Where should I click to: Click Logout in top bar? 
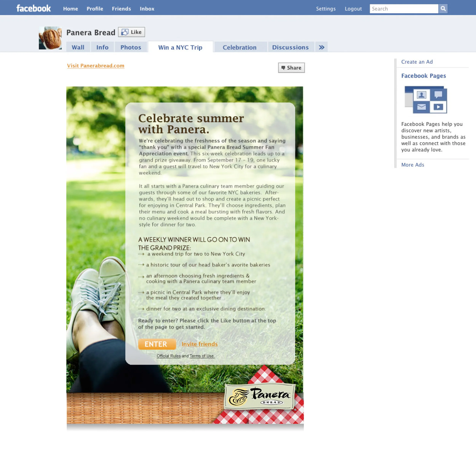[353, 9]
